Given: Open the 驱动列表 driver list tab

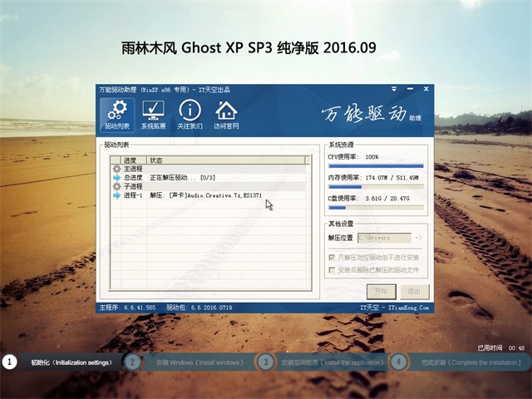Looking at the screenshot, I should [x=117, y=115].
